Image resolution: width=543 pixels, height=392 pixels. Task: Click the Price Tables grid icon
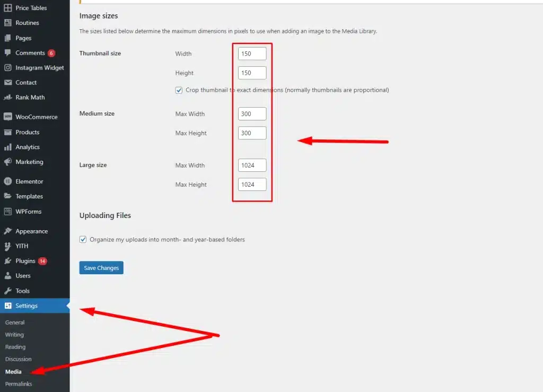[x=7, y=7]
